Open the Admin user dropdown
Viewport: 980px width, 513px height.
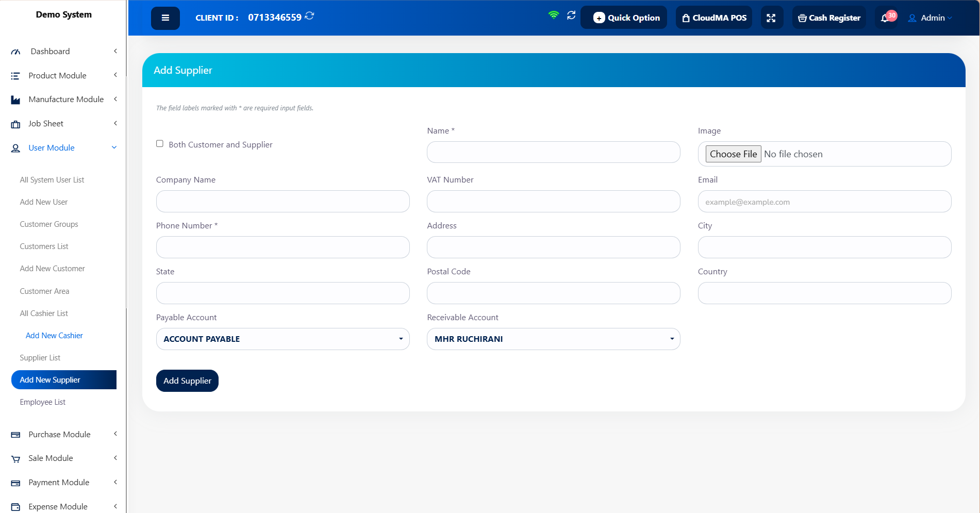(930, 18)
